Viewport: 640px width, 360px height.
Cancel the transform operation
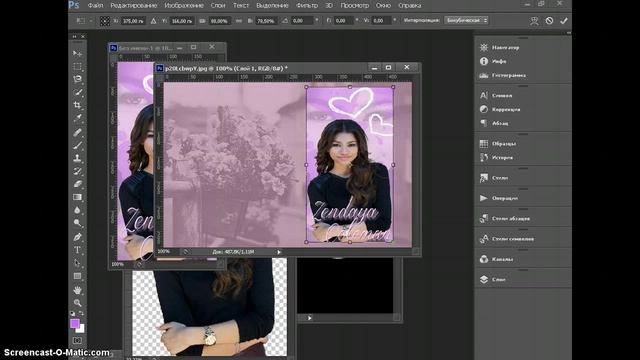coord(549,21)
